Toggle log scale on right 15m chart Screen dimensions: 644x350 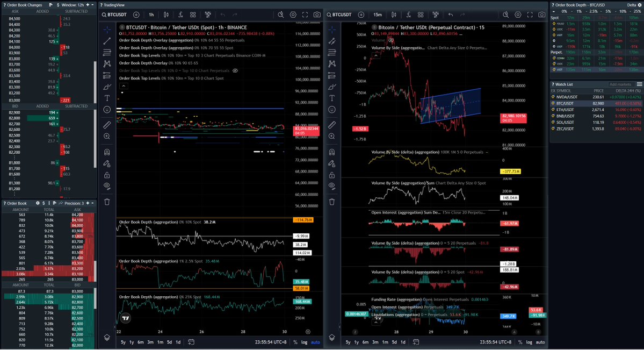(529, 342)
